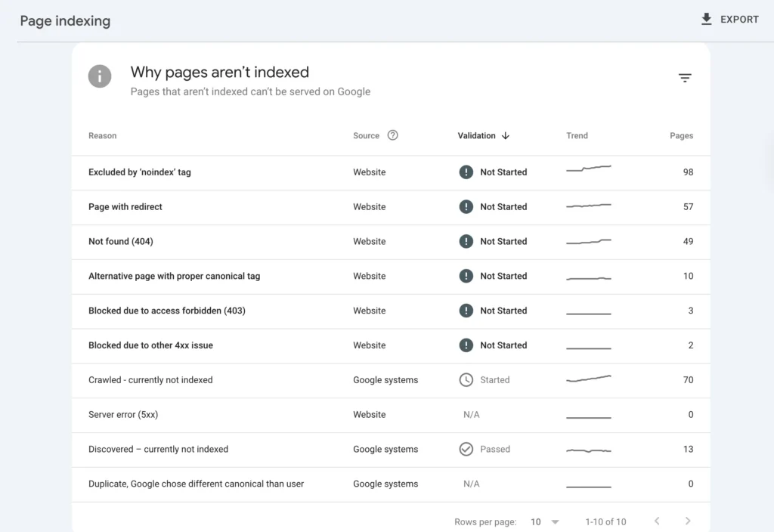The height and width of the screenshot is (532, 774).
Task: Click clock icon in Crawled - currently not indexed row
Action: click(x=466, y=379)
